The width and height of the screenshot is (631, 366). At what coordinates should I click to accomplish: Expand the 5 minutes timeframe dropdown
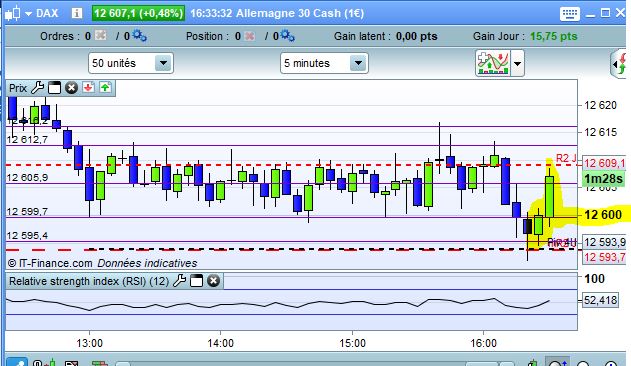pos(358,63)
